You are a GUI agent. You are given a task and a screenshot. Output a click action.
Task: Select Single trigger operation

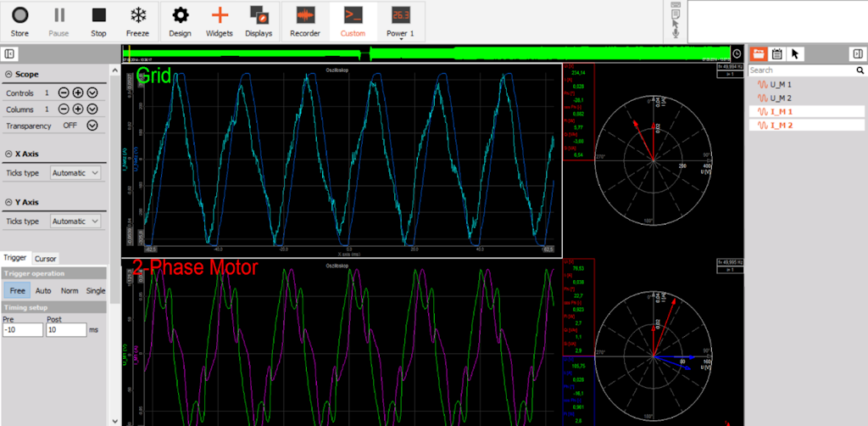pyautogui.click(x=95, y=290)
